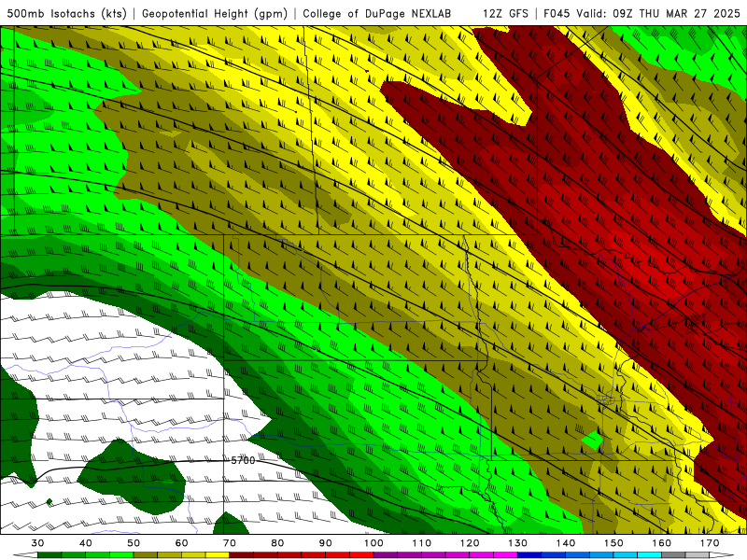Click the 140 tick label on color bar
747x560 pixels.
tap(566, 543)
